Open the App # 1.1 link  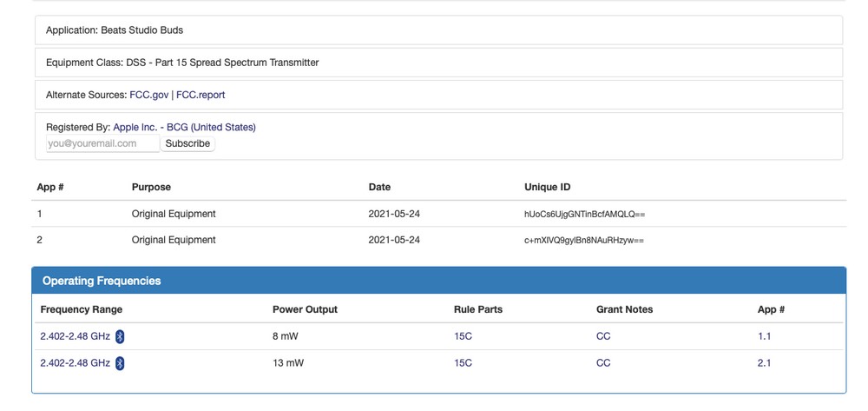[x=765, y=336]
